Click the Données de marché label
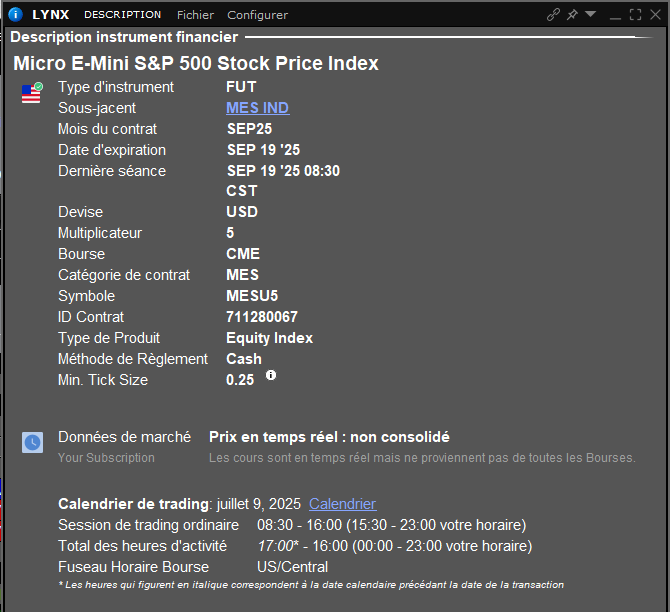Screen dimensions: 670x612 124,437
